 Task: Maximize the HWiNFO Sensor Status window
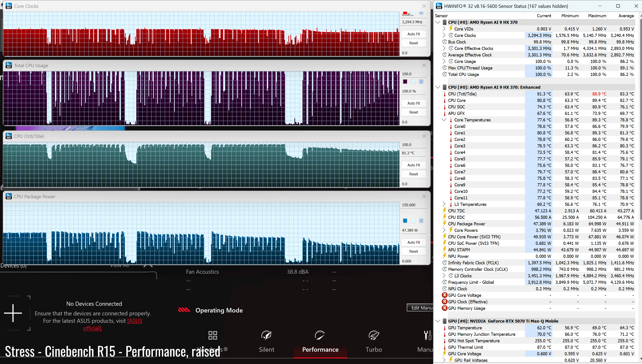click(x=618, y=6)
